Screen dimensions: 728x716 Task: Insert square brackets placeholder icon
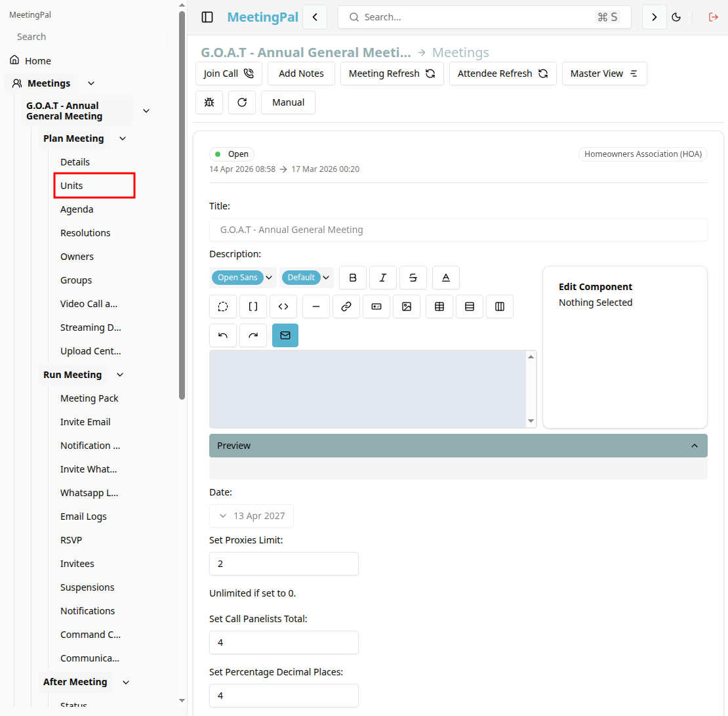[253, 306]
